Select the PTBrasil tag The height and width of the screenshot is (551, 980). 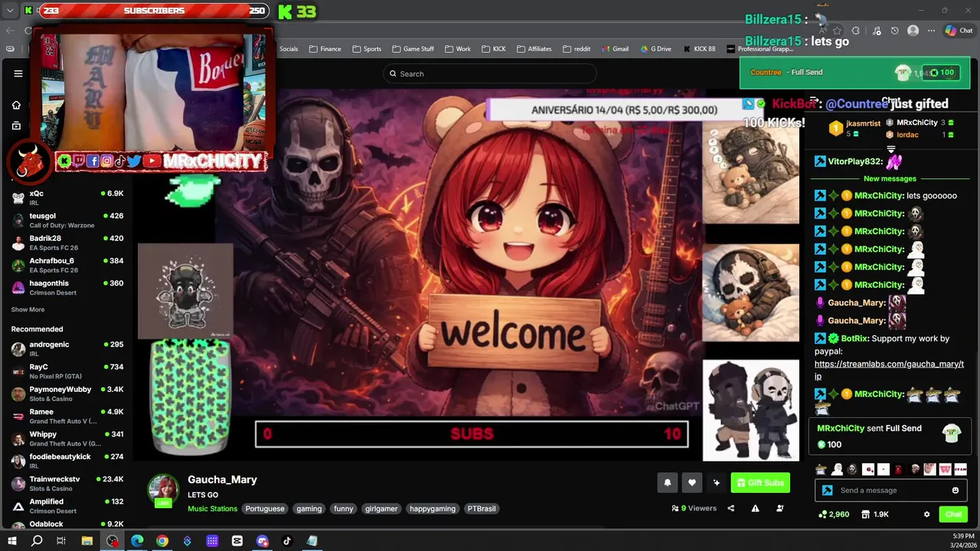pos(482,509)
